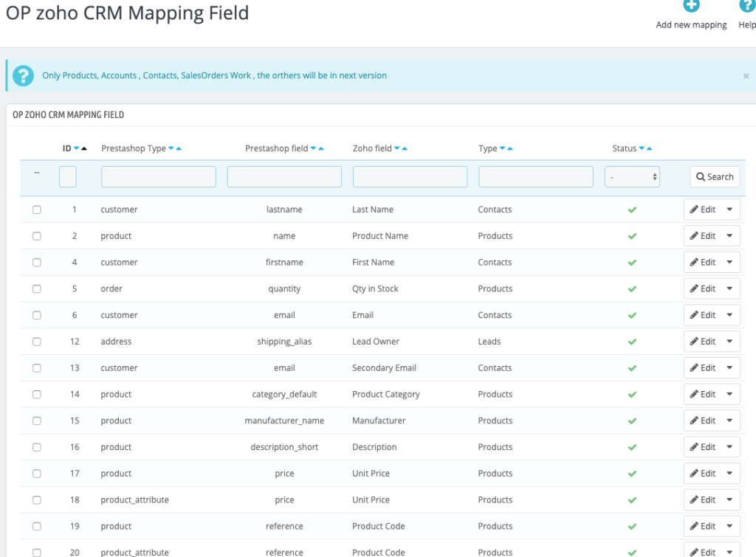
Task: Tick checkbox for ID 14 Product Category row
Action: pos(37,395)
